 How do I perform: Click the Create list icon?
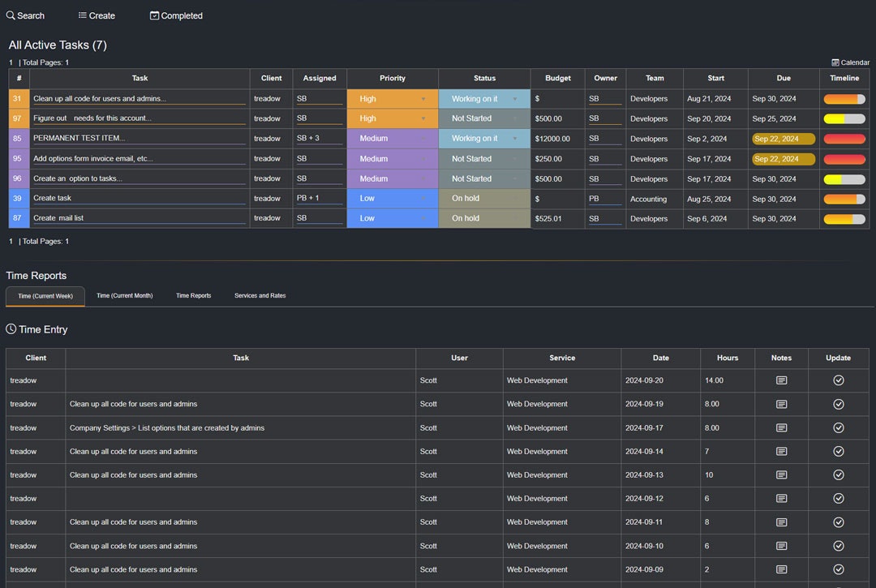[x=82, y=15]
